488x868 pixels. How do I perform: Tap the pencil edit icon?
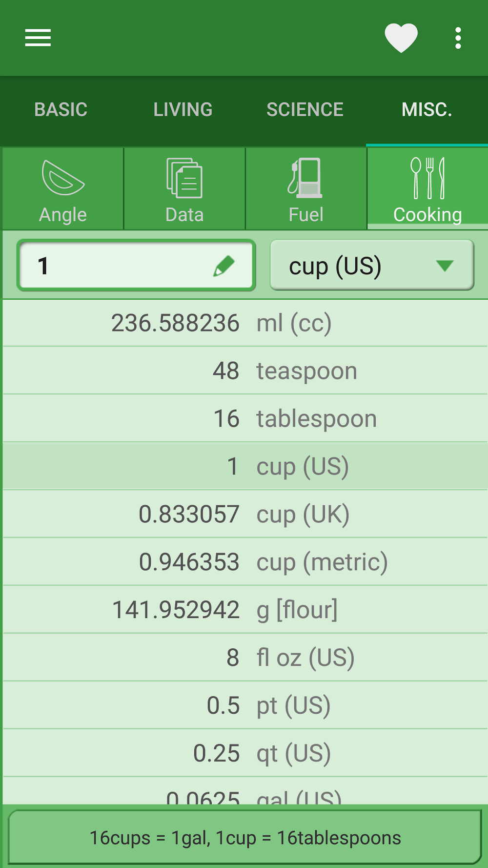click(x=224, y=266)
